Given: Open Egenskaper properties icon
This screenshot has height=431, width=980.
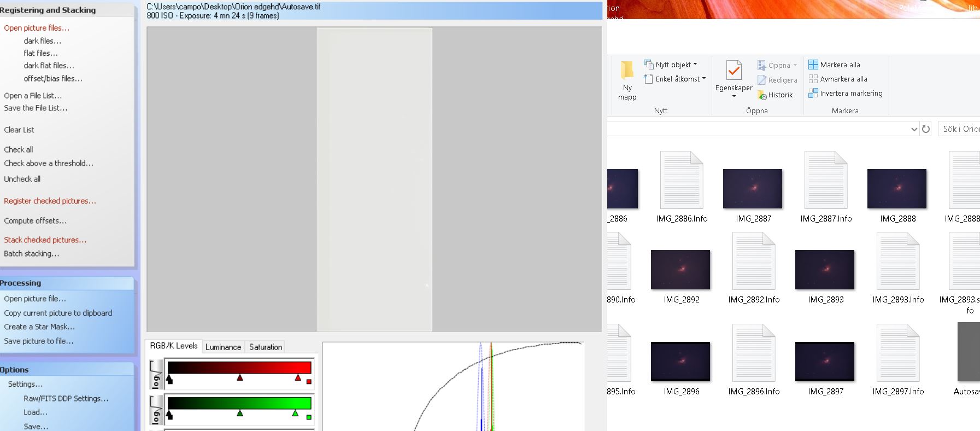Looking at the screenshot, I should tap(733, 71).
